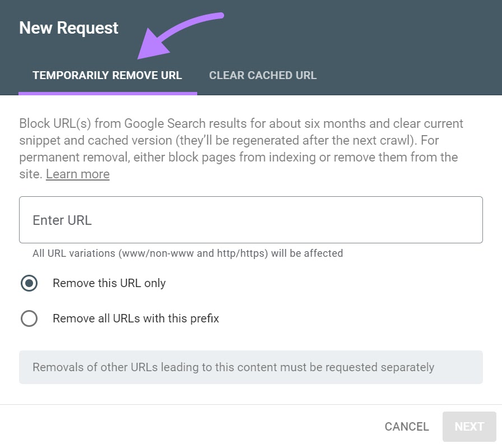Open the TEMPORARILY REMOVE URL tab

pyautogui.click(x=108, y=75)
